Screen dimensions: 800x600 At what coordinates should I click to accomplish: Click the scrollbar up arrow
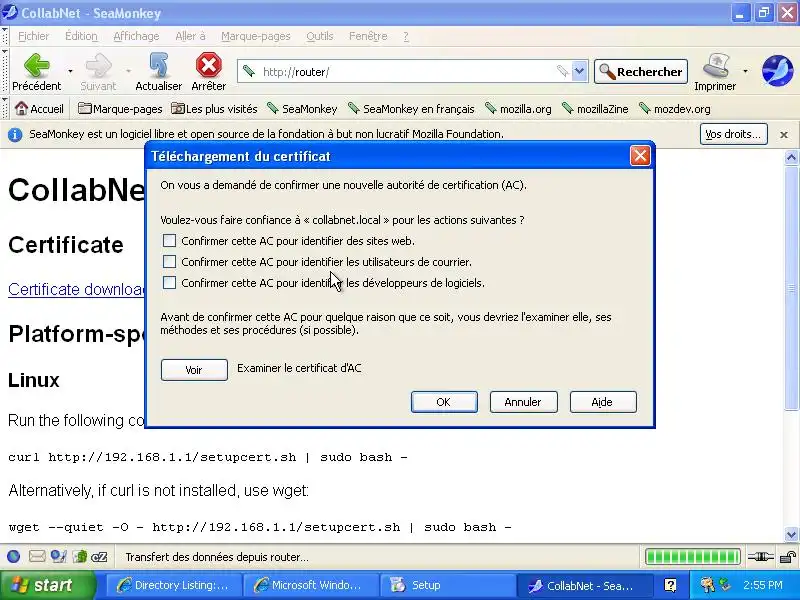tap(791, 157)
